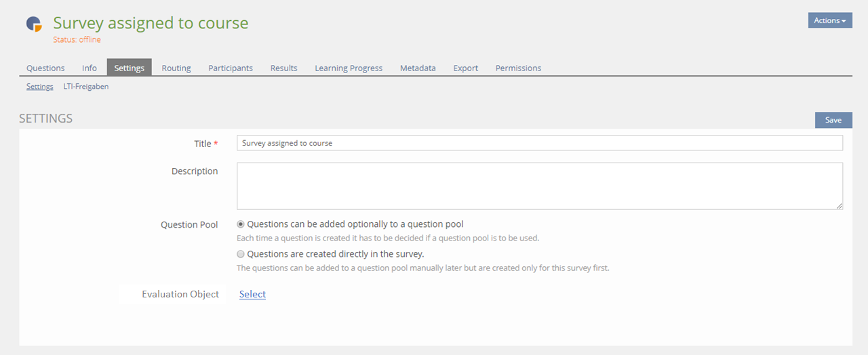Go to the Routing tab
The height and width of the screenshot is (355, 868).
click(176, 68)
